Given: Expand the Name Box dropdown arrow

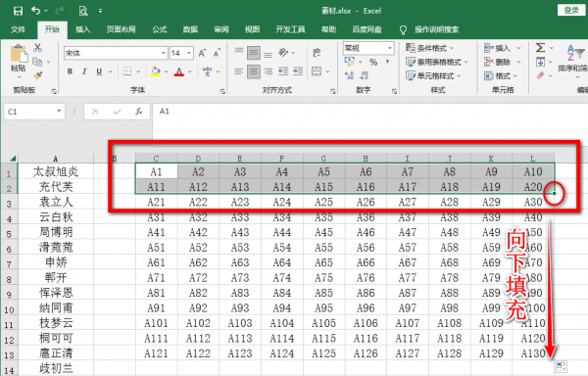Looking at the screenshot, I should pyautogui.click(x=59, y=112).
